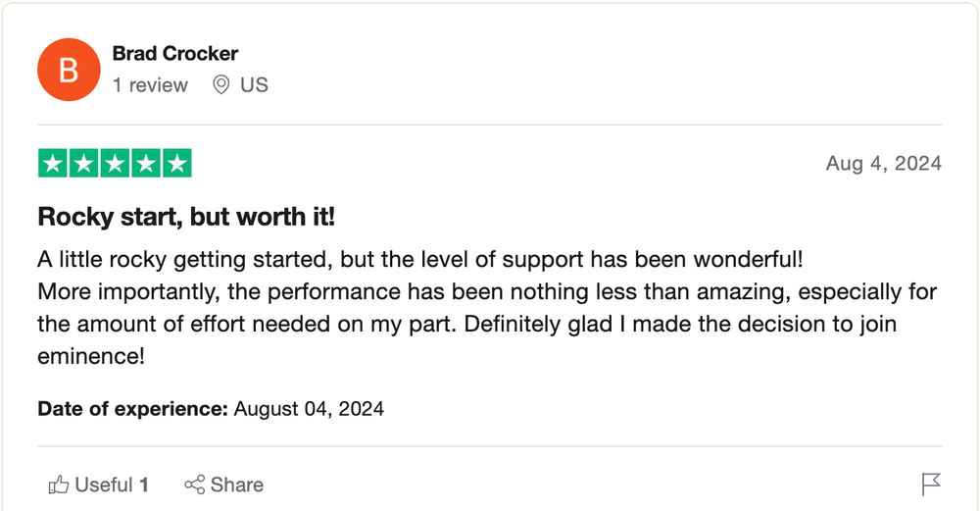Click the first green rating star

click(x=53, y=163)
